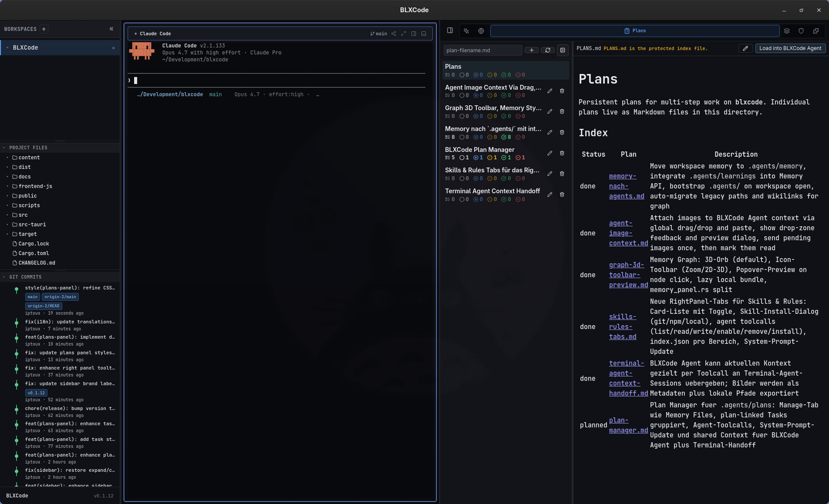Edit PLANS.md with the pencil button
Viewport: 829px width, 504px height.
(745, 48)
